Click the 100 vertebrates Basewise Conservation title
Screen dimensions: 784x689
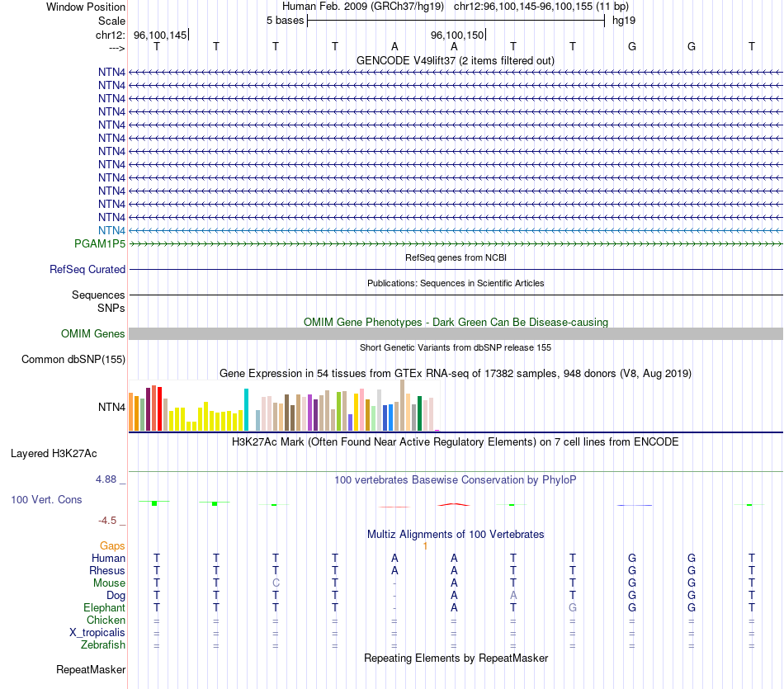[x=455, y=479]
